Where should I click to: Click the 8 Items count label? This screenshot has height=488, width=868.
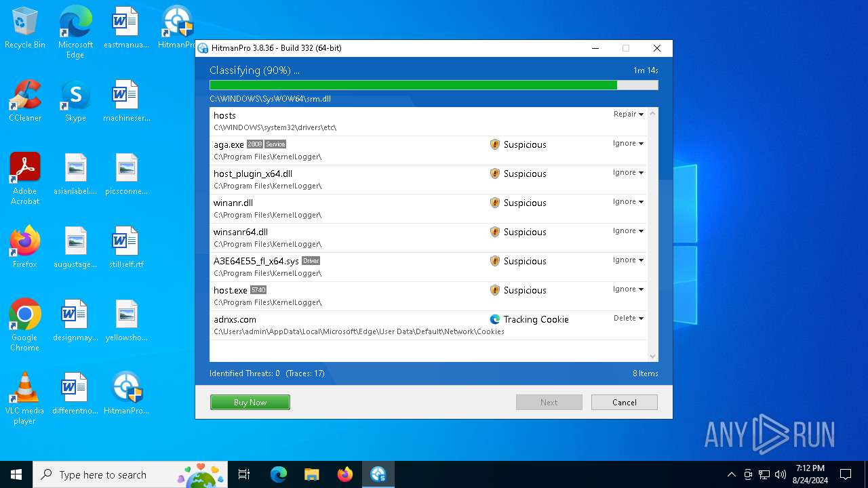(x=646, y=373)
